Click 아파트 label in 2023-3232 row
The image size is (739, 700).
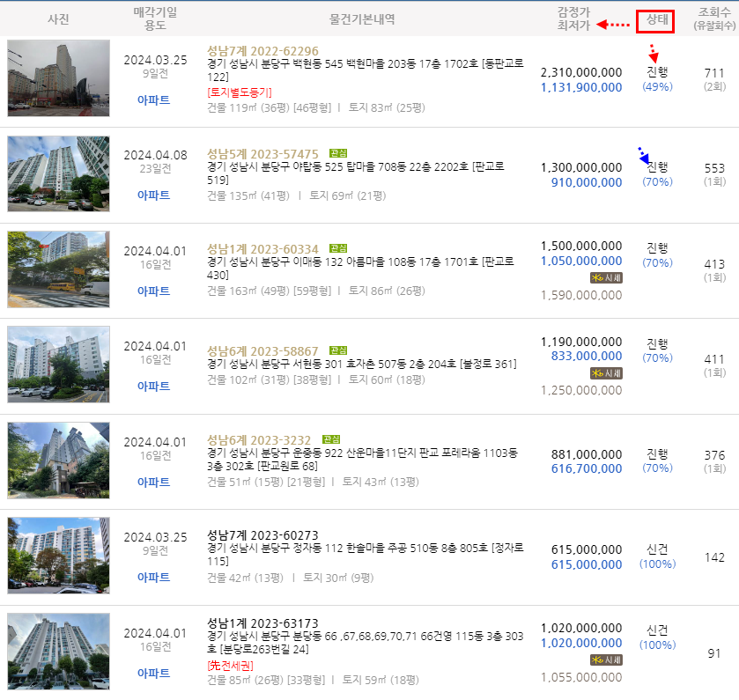[x=153, y=483]
